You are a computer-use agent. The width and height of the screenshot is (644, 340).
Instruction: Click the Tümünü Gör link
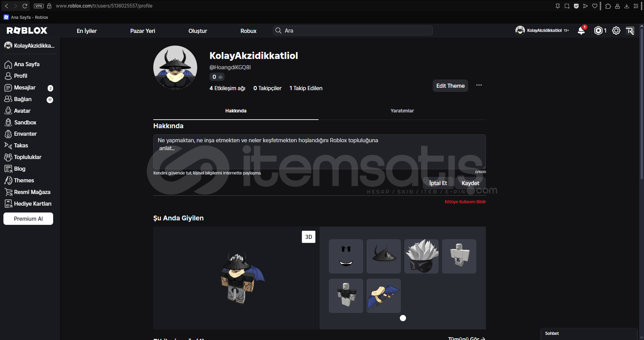click(x=467, y=338)
